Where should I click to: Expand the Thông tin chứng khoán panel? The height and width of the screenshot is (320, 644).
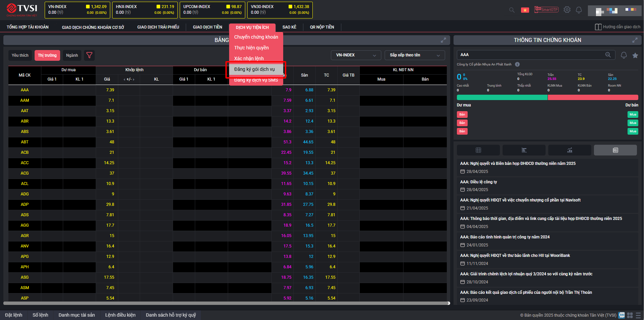[x=635, y=40]
